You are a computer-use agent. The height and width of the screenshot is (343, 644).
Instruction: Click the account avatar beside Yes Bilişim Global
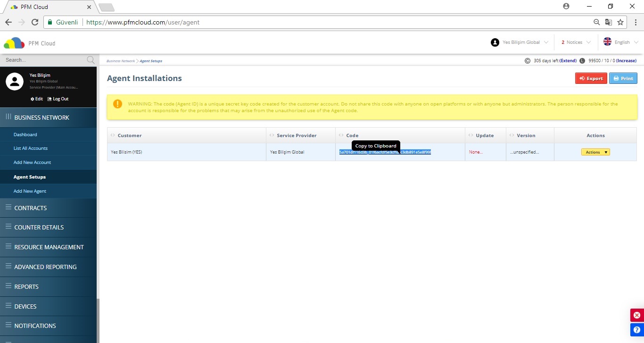pos(495,42)
